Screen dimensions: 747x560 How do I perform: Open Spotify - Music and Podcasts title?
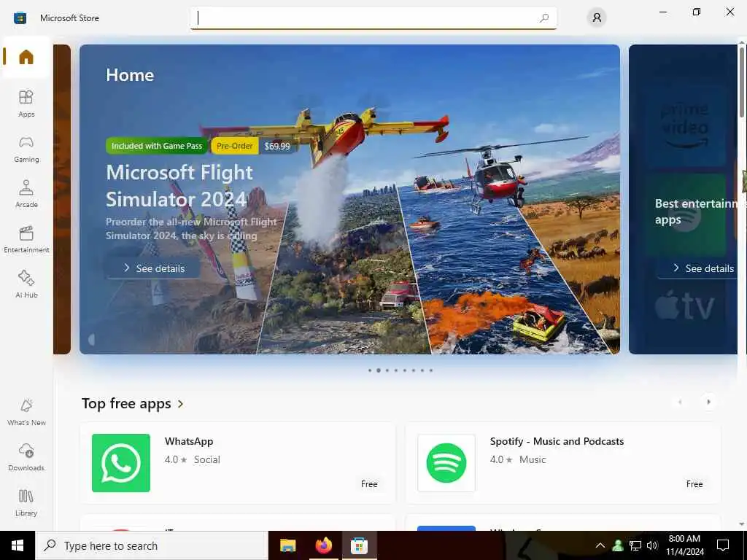click(x=557, y=441)
